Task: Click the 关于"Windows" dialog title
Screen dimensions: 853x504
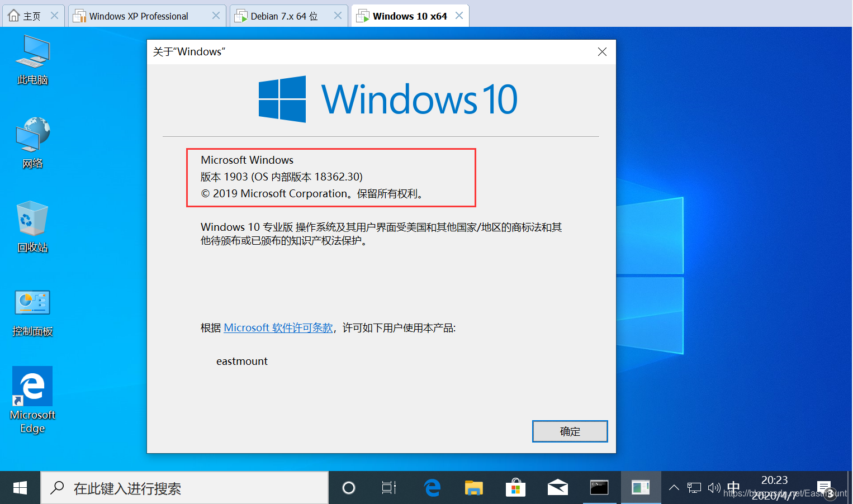Action: click(189, 52)
